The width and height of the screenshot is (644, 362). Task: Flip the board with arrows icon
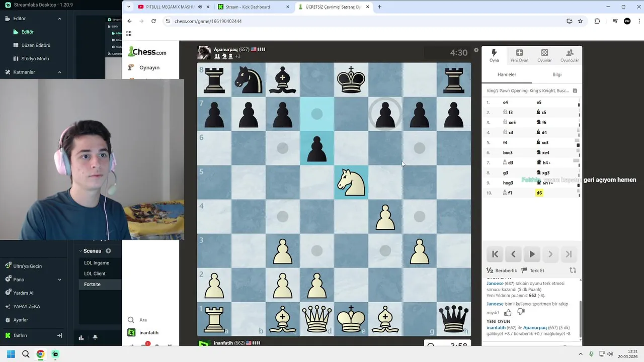click(573, 270)
